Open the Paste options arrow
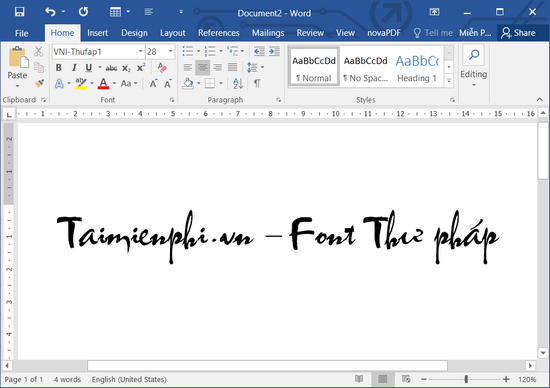Viewport: 550px width, 388px height. point(17,86)
